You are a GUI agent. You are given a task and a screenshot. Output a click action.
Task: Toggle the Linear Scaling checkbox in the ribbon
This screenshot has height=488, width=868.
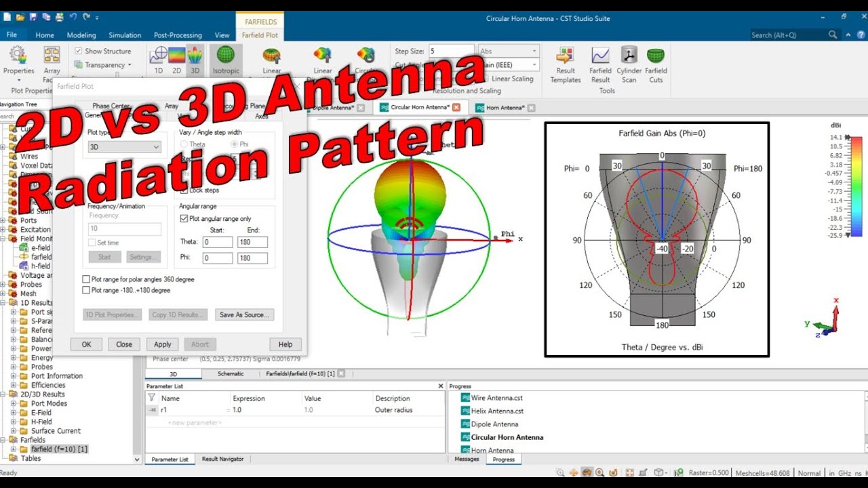(x=485, y=79)
